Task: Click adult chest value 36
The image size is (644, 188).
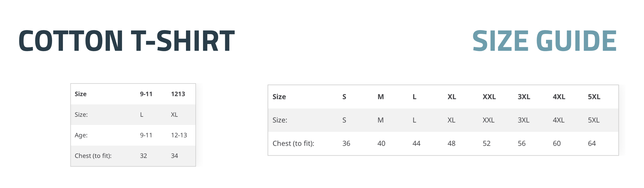Action: coord(346,143)
